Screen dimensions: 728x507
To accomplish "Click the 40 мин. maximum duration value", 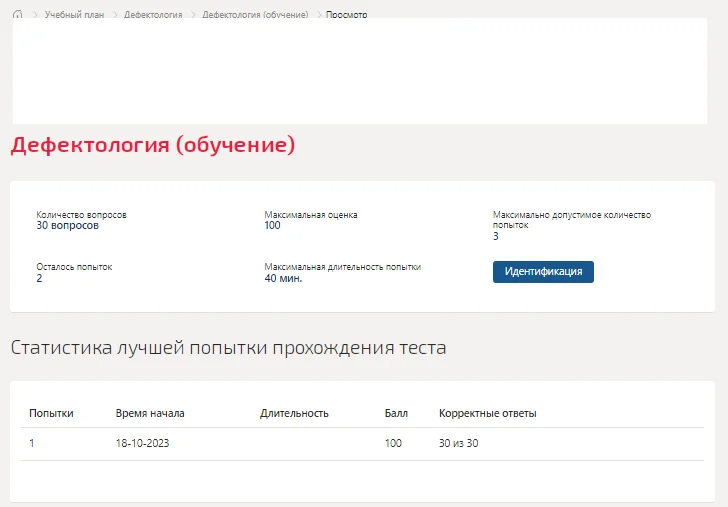I will click(x=283, y=278).
